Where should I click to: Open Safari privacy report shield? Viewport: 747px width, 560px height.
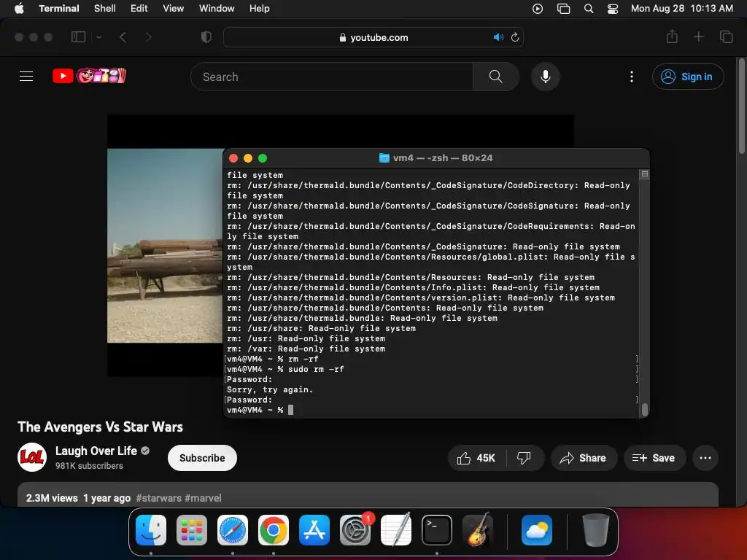click(206, 36)
